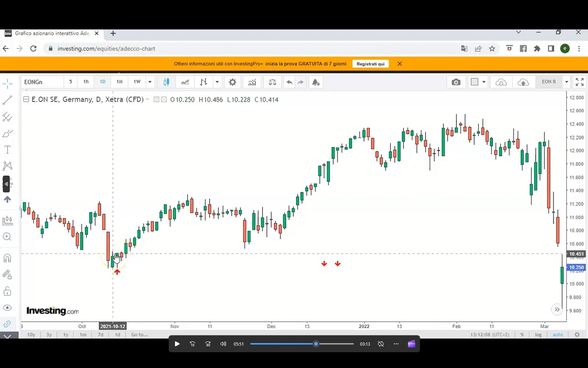Viewport: 588px width, 368px height.
Task: Skip forward 30 seconds in video
Action: point(208,344)
